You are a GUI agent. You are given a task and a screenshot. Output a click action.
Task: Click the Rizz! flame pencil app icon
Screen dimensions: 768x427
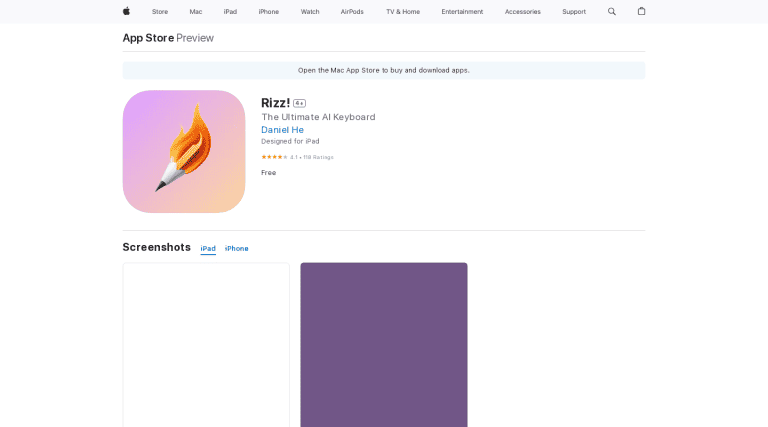click(x=184, y=151)
